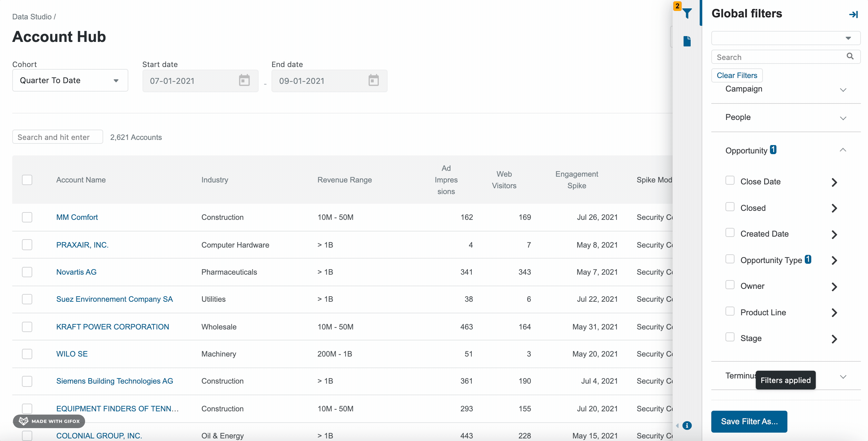This screenshot has width=868, height=441.
Task: Open the global filters funnel icon
Action: tap(687, 14)
